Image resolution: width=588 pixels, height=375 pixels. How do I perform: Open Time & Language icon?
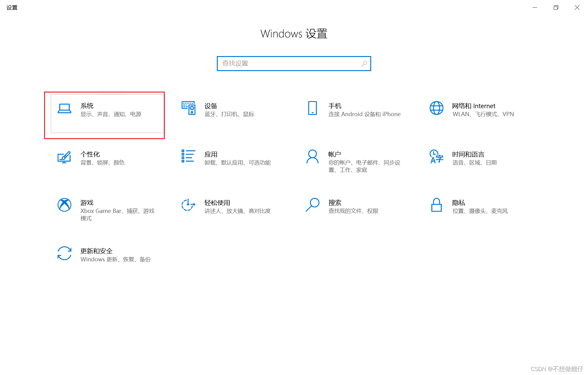[x=436, y=157]
